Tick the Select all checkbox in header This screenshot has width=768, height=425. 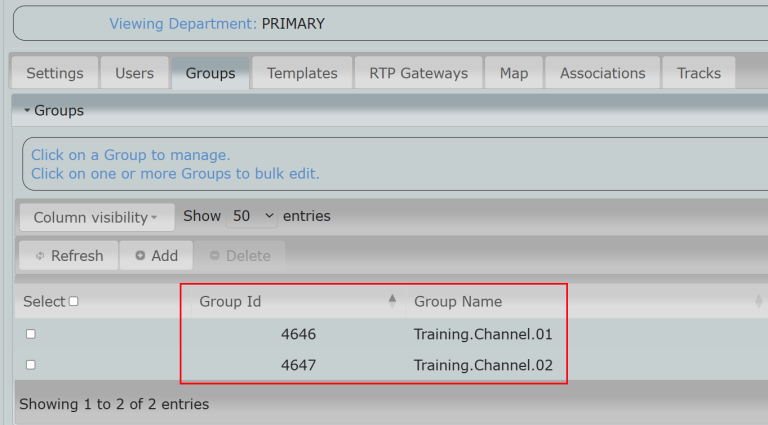(73, 302)
